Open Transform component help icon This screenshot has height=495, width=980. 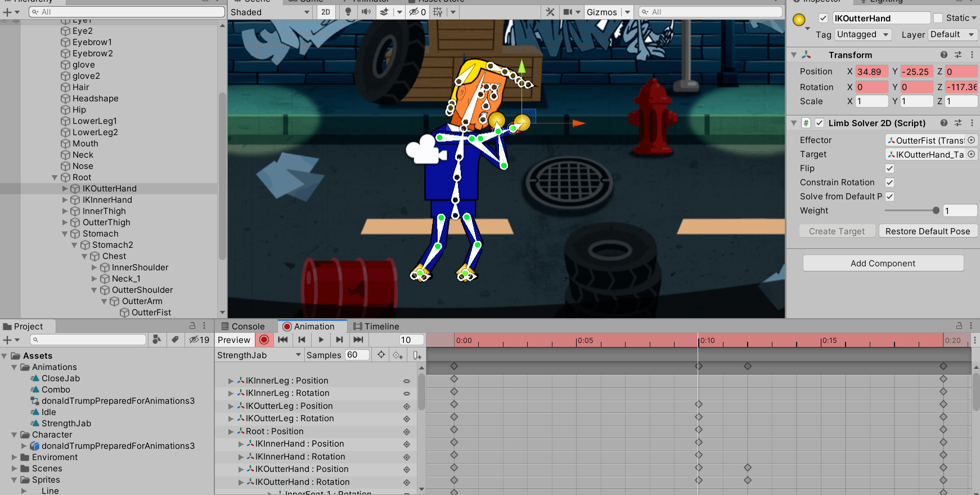(944, 55)
